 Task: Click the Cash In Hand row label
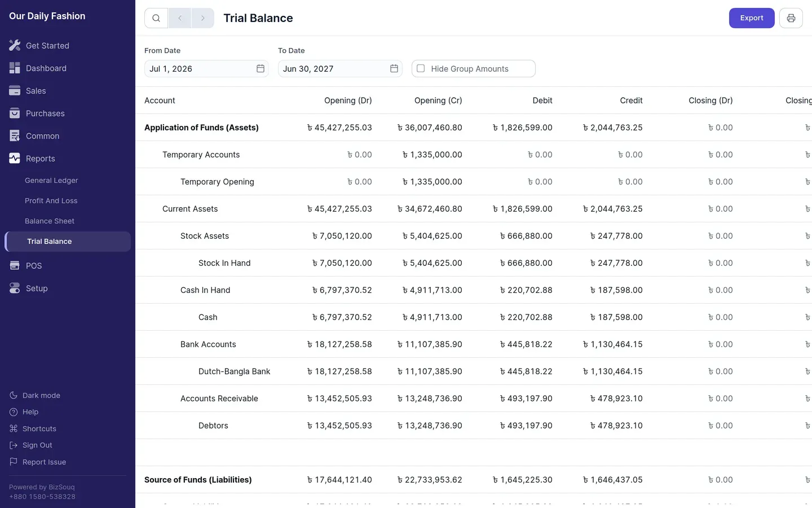tap(205, 290)
